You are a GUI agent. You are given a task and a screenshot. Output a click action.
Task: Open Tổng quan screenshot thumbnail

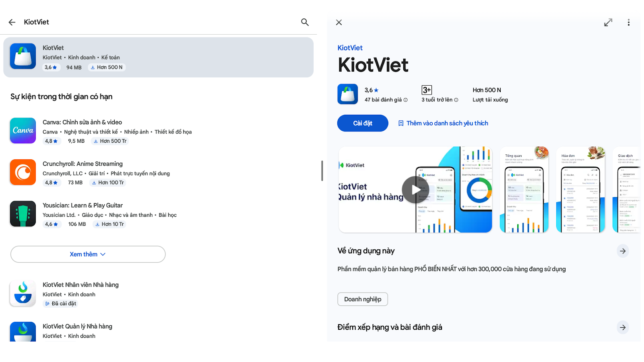(x=524, y=189)
